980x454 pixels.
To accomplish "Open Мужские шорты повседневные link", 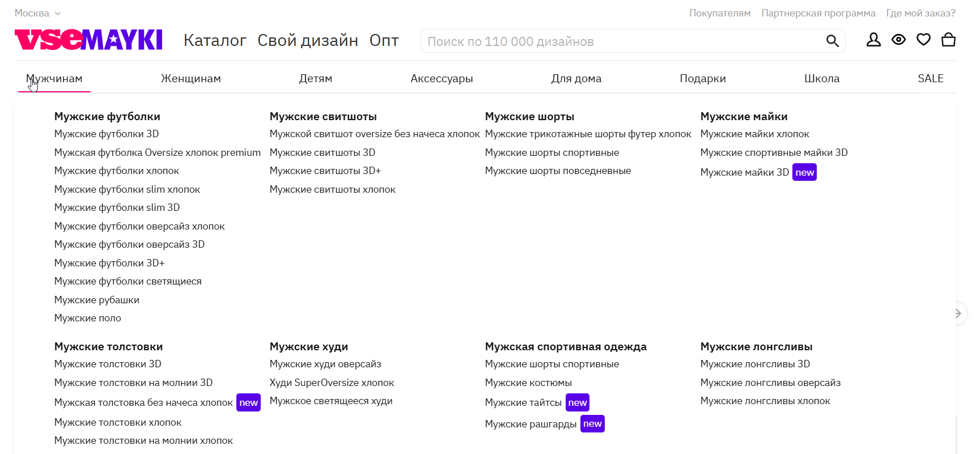I will coord(558,171).
